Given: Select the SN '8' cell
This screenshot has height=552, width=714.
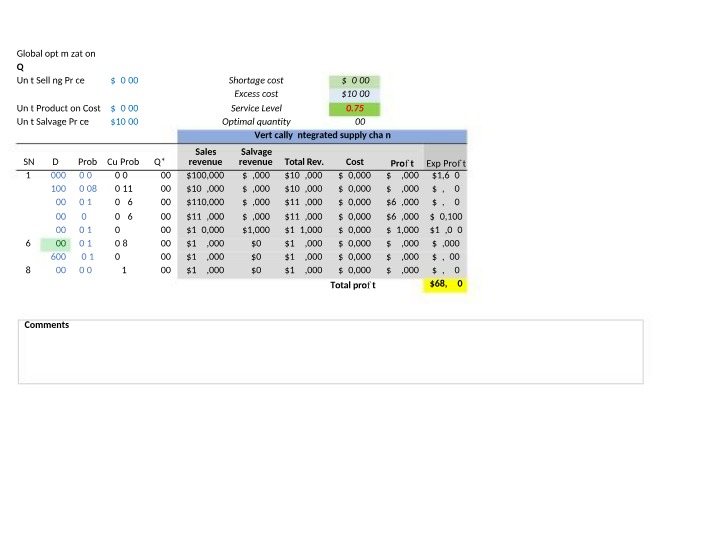Looking at the screenshot, I should coord(28,270).
